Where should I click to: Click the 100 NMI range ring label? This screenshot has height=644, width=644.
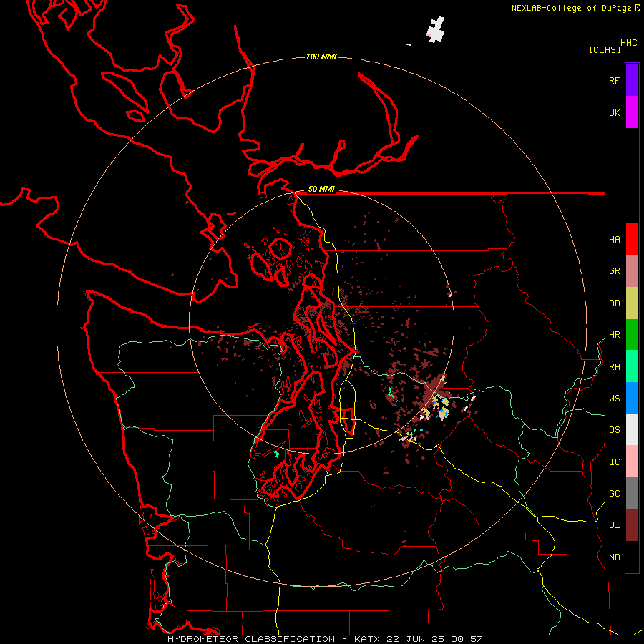321,57
